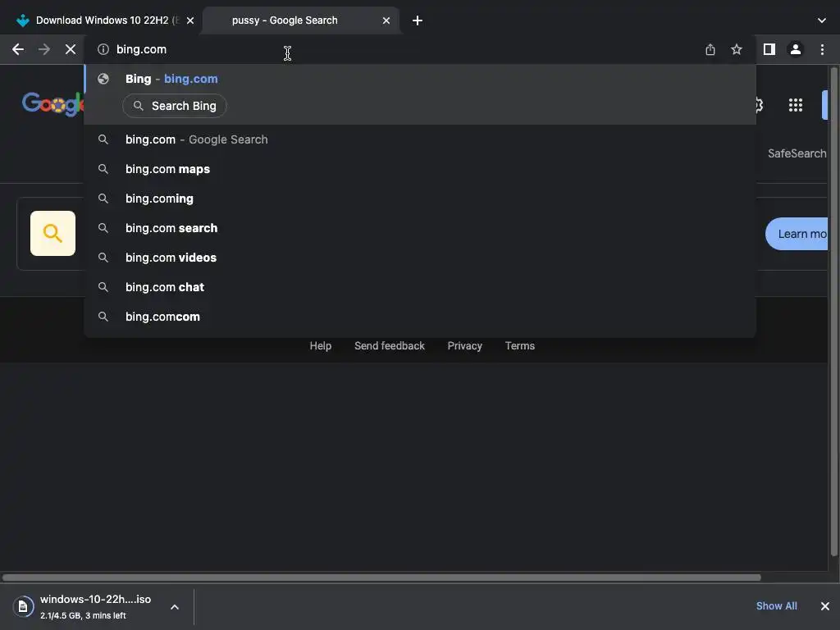Close the Google Search tab

(386, 21)
